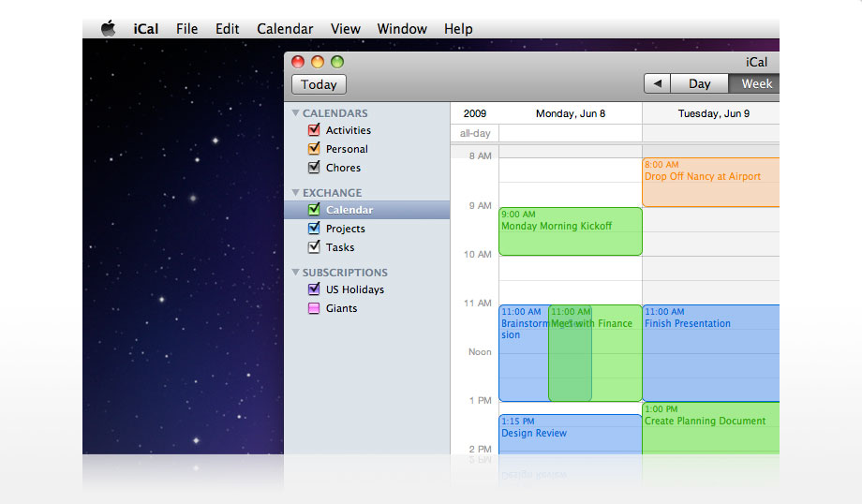Toggle the Projects calendar checkbox

(x=314, y=228)
